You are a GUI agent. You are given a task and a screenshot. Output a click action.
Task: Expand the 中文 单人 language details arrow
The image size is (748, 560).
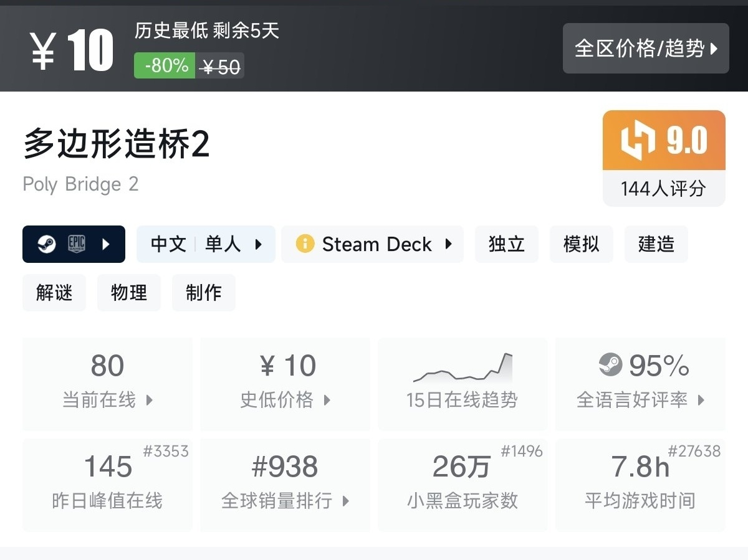[x=259, y=244]
